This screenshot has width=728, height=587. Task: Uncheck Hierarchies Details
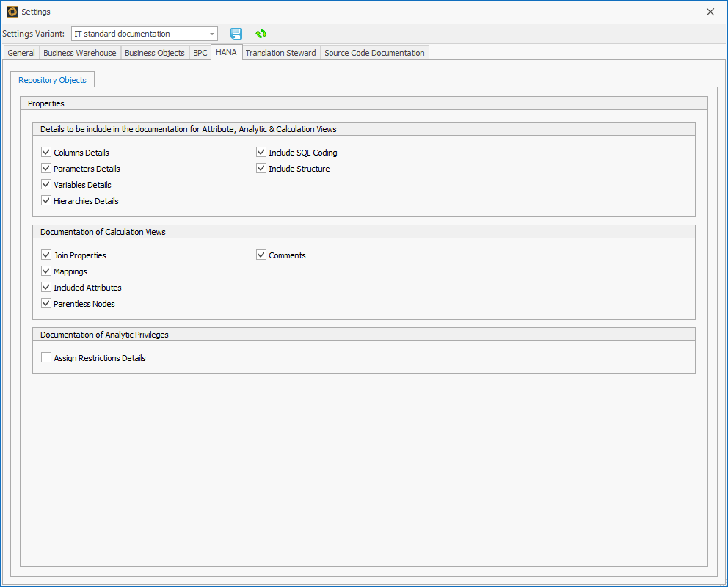[x=46, y=200]
